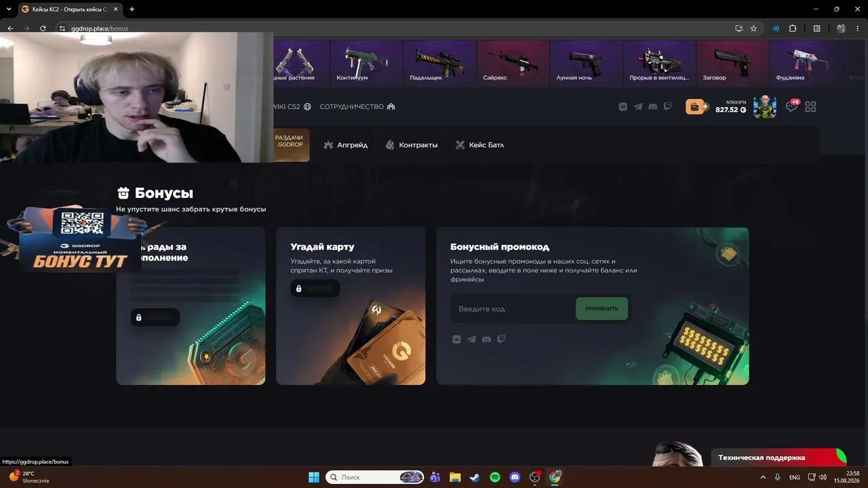Open the 'Кейс Батл' menu item
The height and width of the screenshot is (488, 868).
point(479,145)
